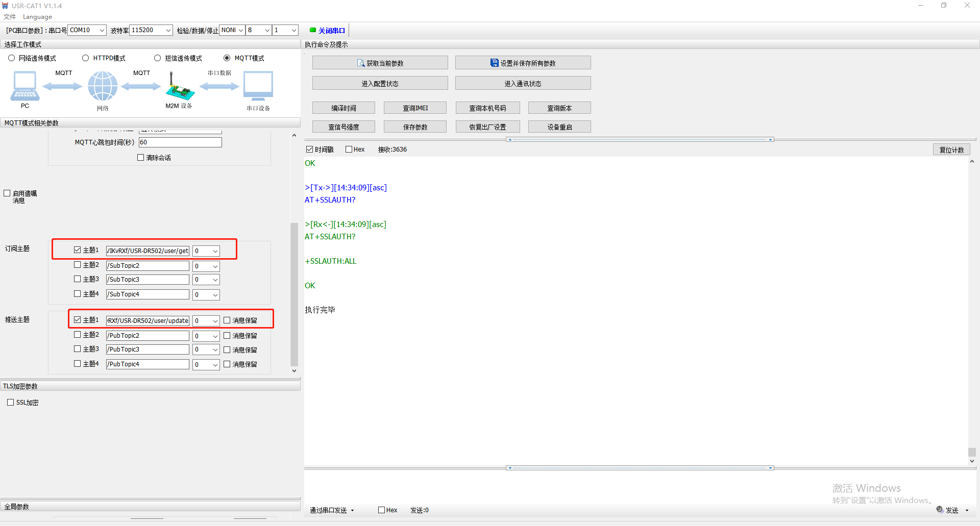This screenshot has height=526, width=980.
Task: Select the HTTPD mode radio button
Action: 86,58
